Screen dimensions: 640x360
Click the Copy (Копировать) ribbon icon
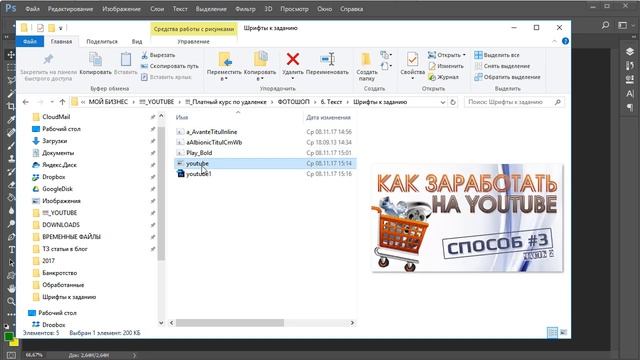click(x=95, y=60)
